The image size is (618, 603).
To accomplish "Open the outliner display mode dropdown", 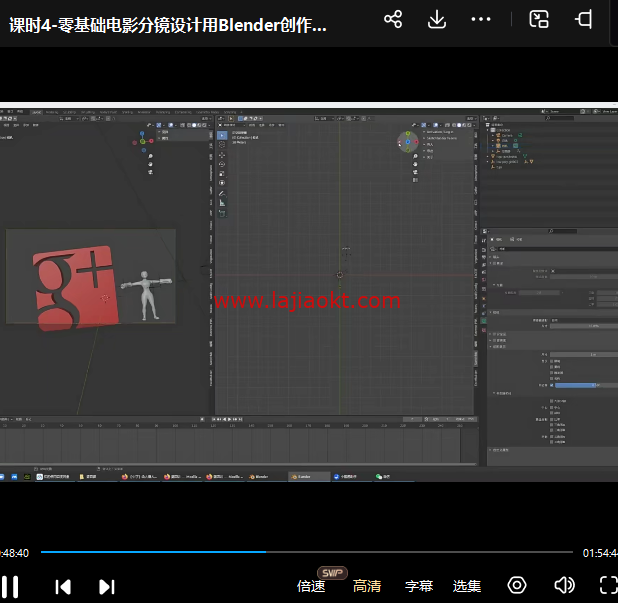I will pos(496,118).
